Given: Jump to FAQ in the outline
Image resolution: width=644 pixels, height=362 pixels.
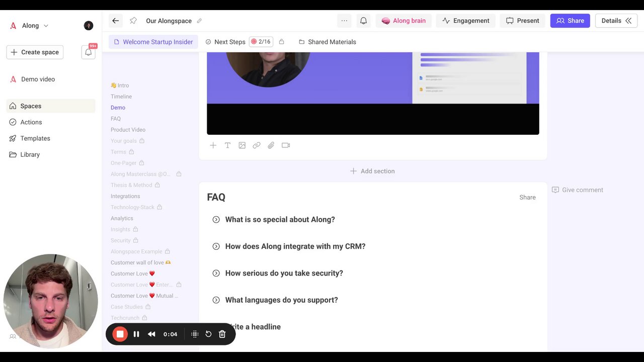Looking at the screenshot, I should [116, 119].
